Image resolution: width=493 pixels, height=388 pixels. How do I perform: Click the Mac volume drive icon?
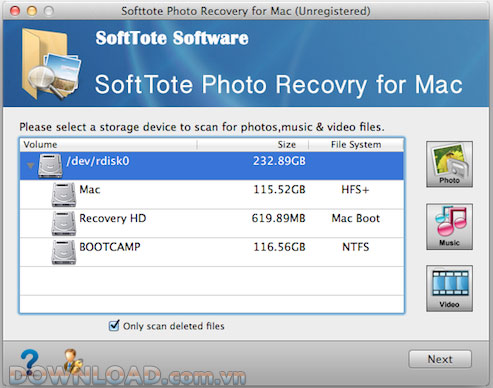click(64, 194)
